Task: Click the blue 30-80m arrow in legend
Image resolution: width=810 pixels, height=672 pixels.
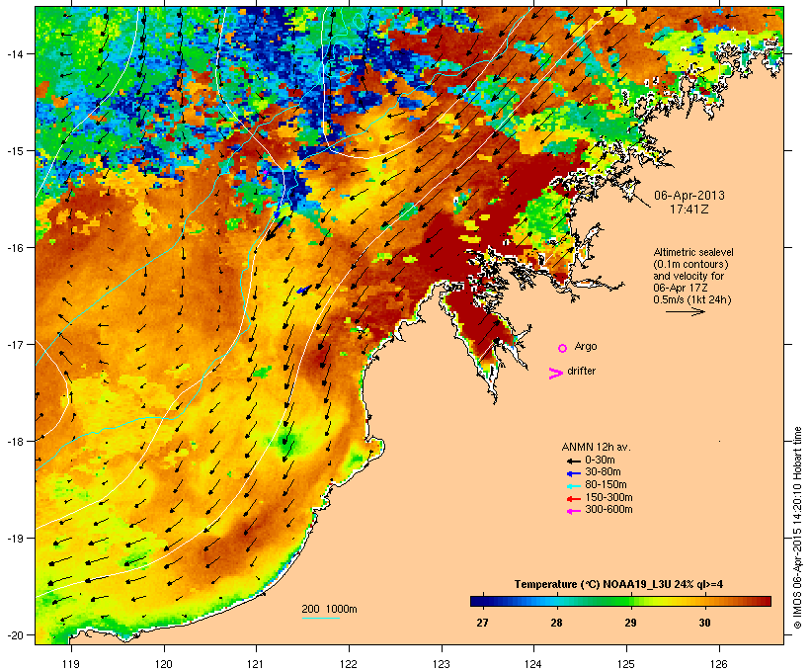Action: pyautogui.click(x=573, y=473)
